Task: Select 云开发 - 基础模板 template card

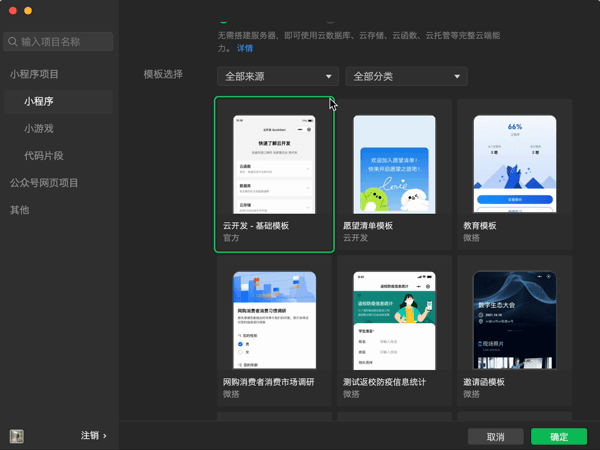Action: pyautogui.click(x=274, y=174)
